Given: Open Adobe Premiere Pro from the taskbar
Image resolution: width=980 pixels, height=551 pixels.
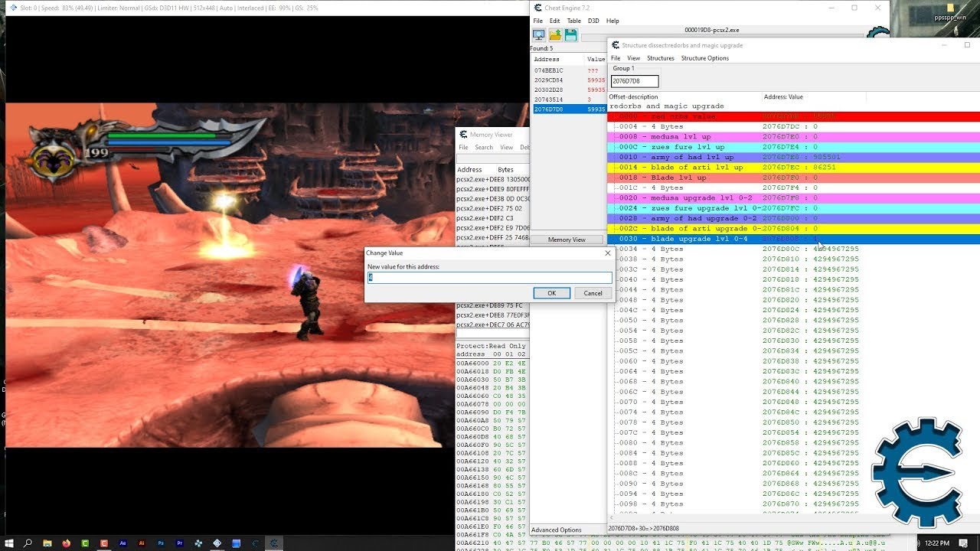Looking at the screenshot, I should 180,543.
